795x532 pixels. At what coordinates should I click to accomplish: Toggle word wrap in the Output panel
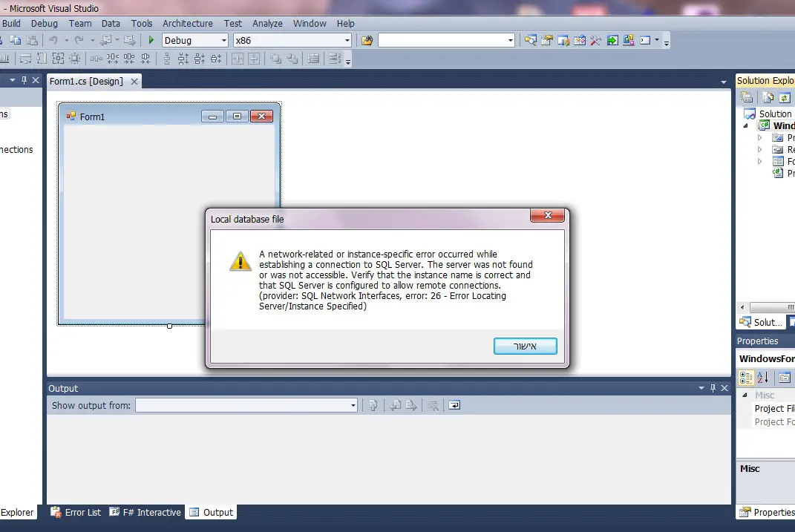tap(454, 405)
